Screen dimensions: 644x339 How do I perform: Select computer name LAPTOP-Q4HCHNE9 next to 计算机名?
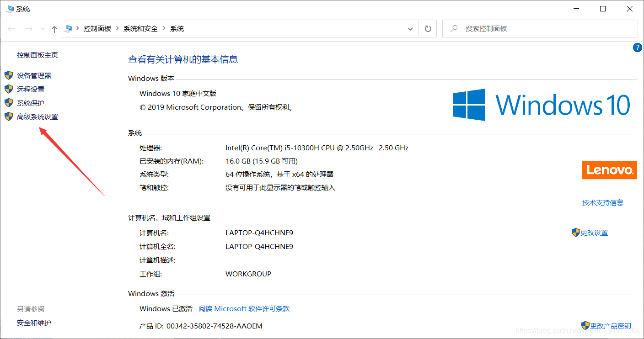tap(259, 233)
